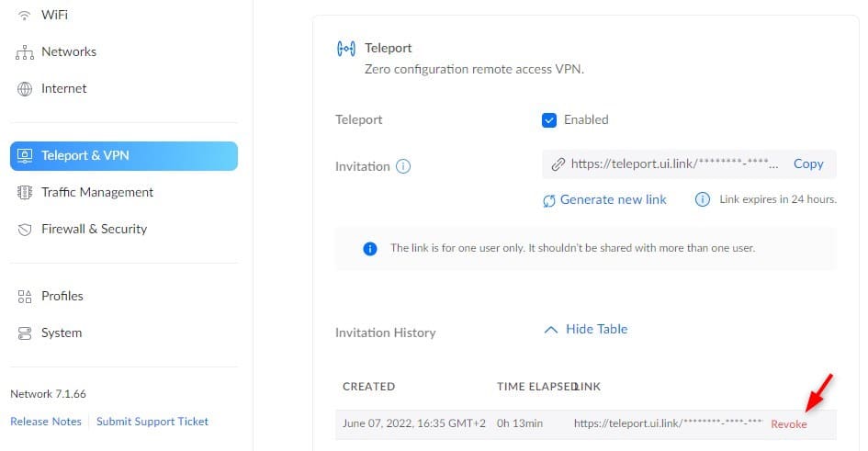Open Release Notes link
The height and width of the screenshot is (451, 868).
46,422
